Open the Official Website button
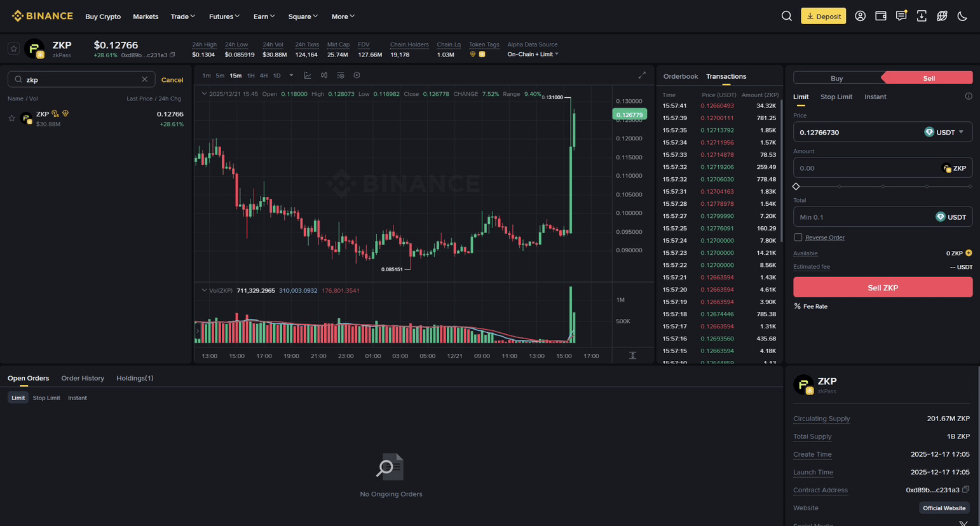The width and height of the screenshot is (980, 526). [x=944, y=508]
